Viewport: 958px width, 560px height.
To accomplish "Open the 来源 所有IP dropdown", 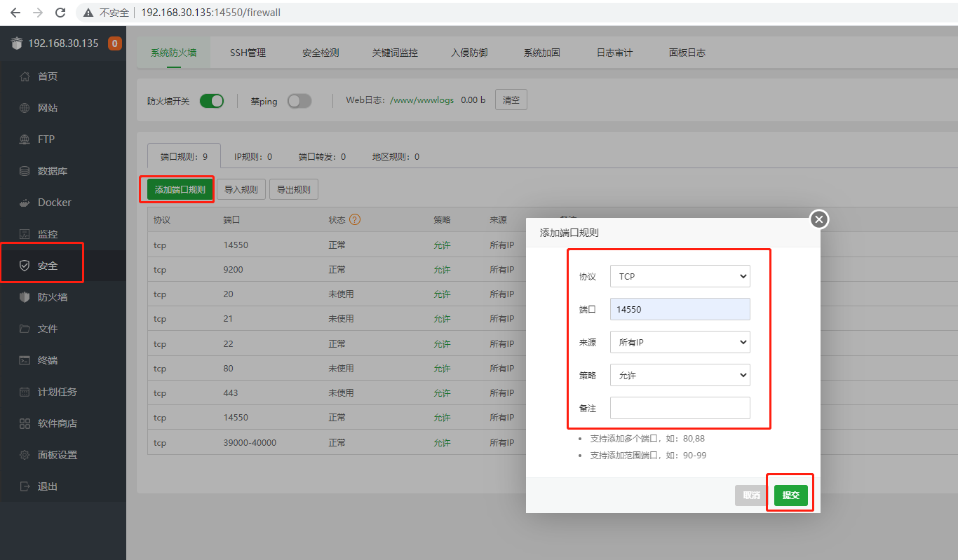I will [680, 342].
